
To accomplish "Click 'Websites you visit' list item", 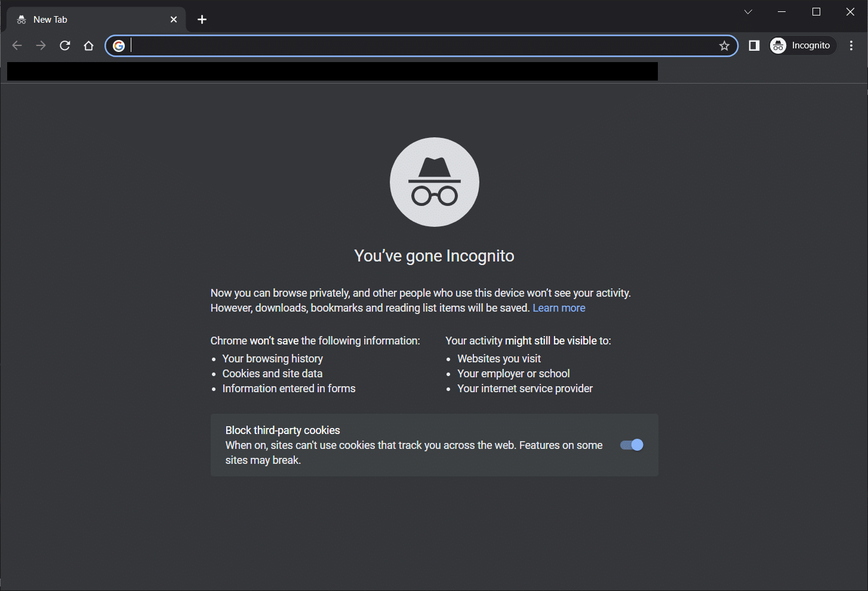I will coord(499,359).
